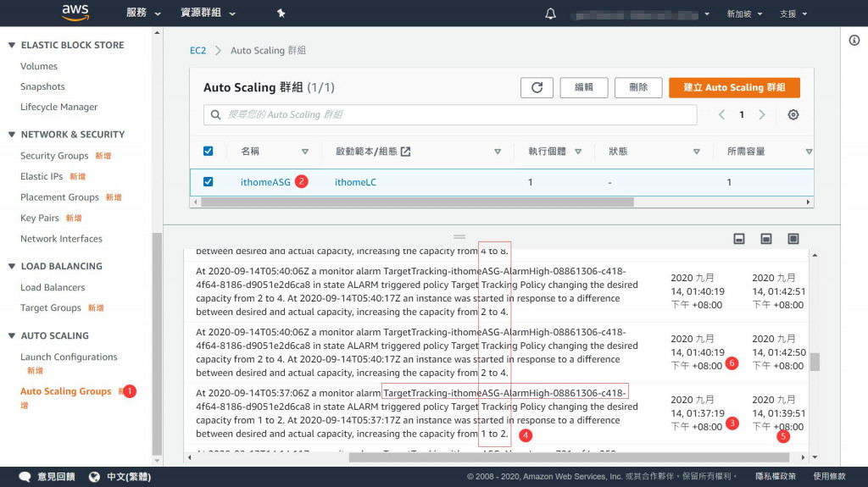Minimize details panel using first layout icon
The height and width of the screenshot is (487, 868).
(x=739, y=239)
